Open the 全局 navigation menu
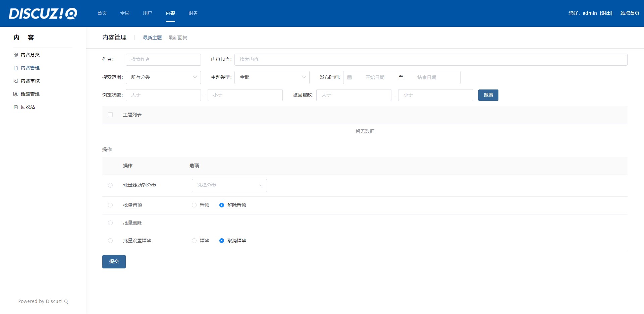 pyautogui.click(x=125, y=13)
